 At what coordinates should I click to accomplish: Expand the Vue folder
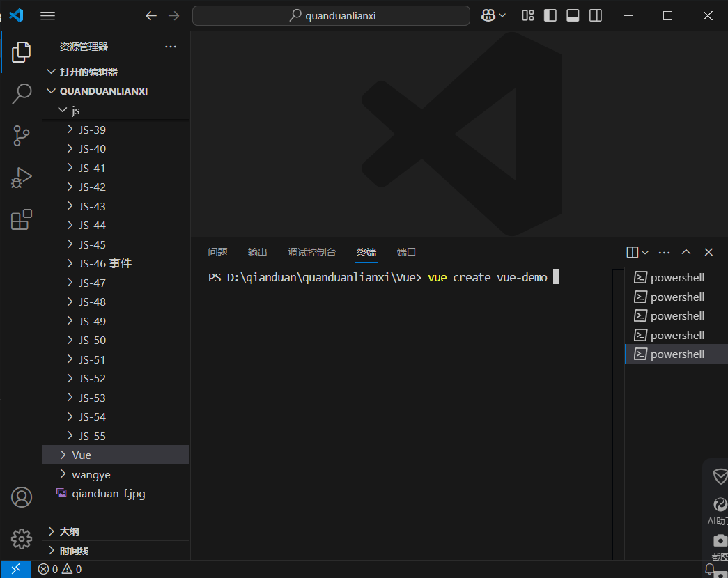116,455
